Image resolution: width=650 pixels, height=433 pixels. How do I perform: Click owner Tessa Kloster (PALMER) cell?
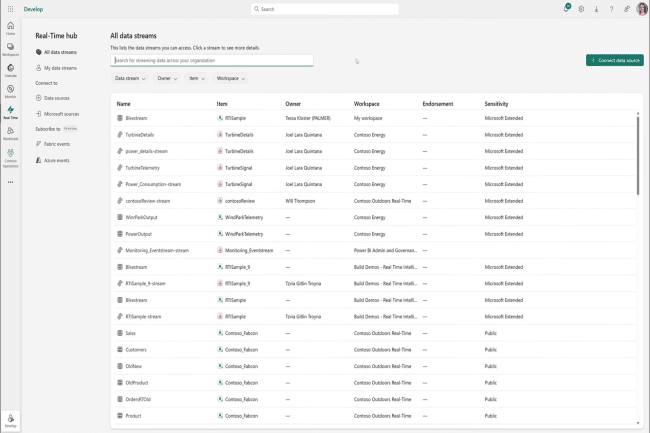tap(308, 118)
